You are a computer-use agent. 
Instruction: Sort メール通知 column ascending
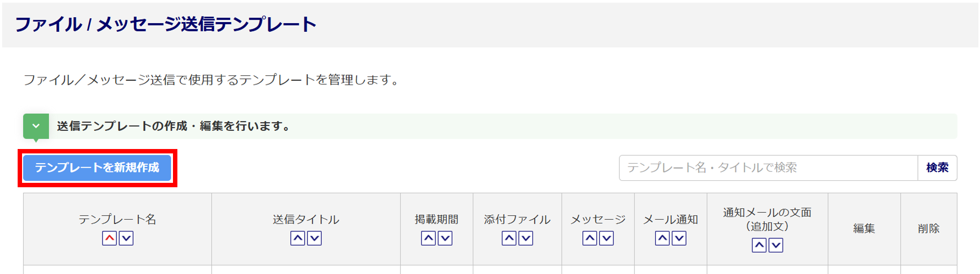pos(662,239)
